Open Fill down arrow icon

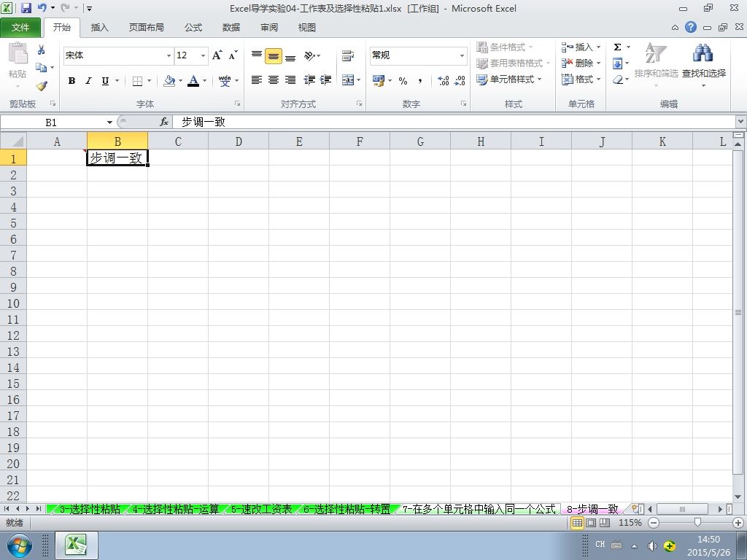click(x=617, y=63)
